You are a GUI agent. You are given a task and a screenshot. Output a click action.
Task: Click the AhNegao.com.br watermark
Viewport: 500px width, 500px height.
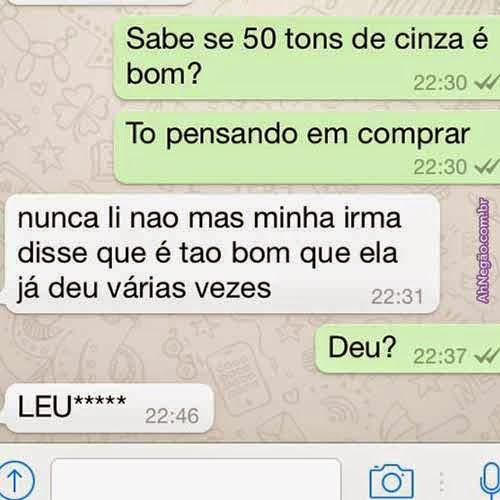click(483, 251)
